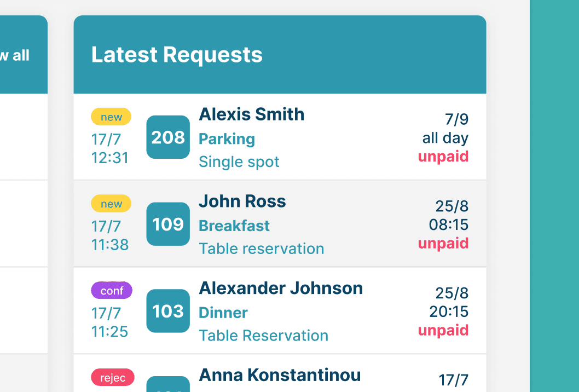Select the Dinner service label

pyautogui.click(x=223, y=313)
